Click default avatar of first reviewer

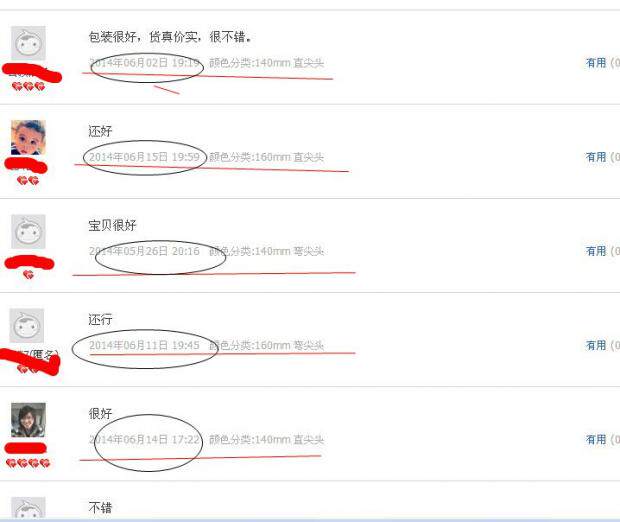pyautogui.click(x=28, y=43)
